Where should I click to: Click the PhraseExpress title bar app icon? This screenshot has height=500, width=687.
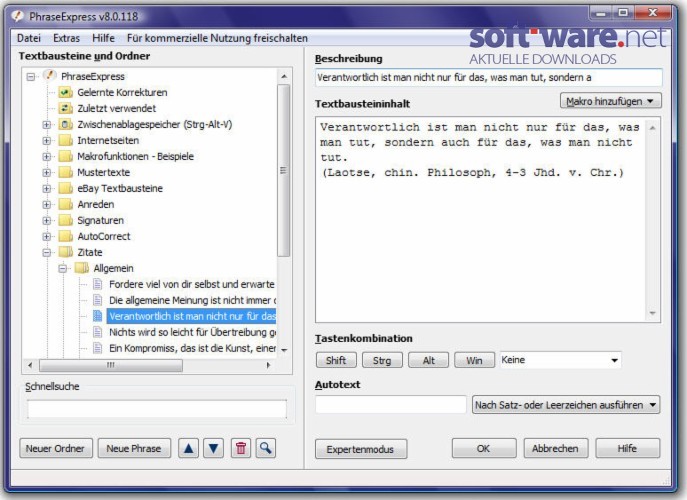point(18,16)
